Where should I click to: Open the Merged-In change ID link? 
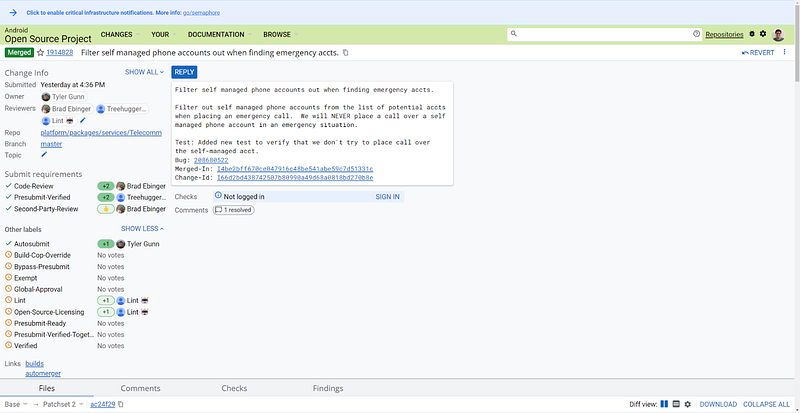295,169
